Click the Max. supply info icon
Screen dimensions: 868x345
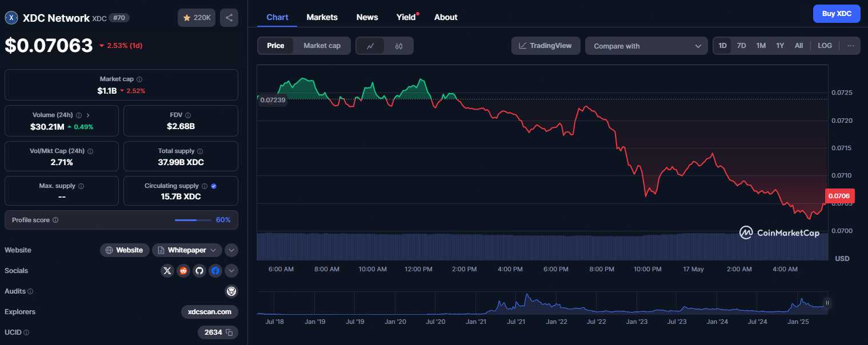pos(81,186)
